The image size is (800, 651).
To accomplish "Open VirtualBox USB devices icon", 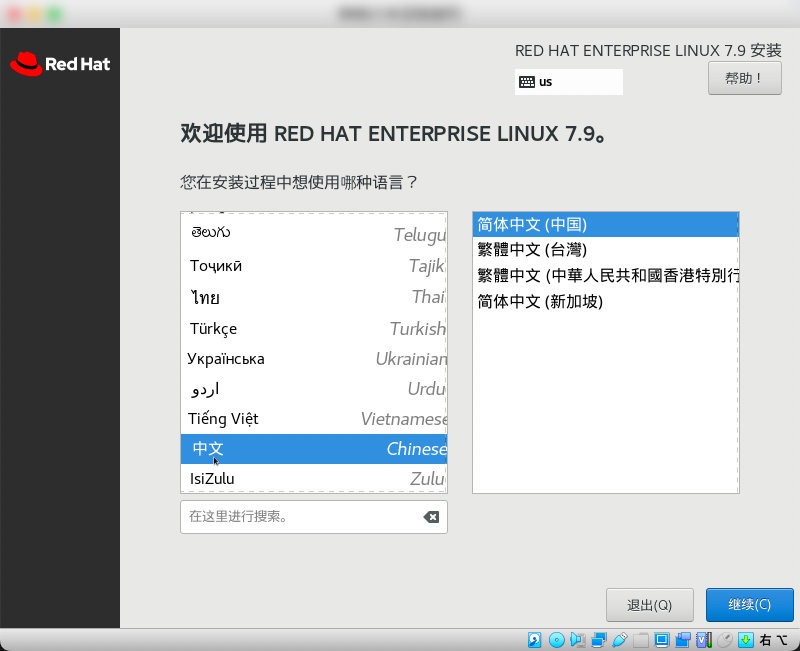I will (x=619, y=640).
